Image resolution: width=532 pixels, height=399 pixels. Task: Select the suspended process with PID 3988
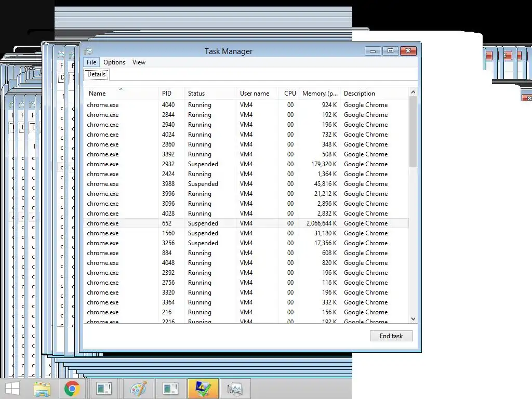click(x=246, y=183)
